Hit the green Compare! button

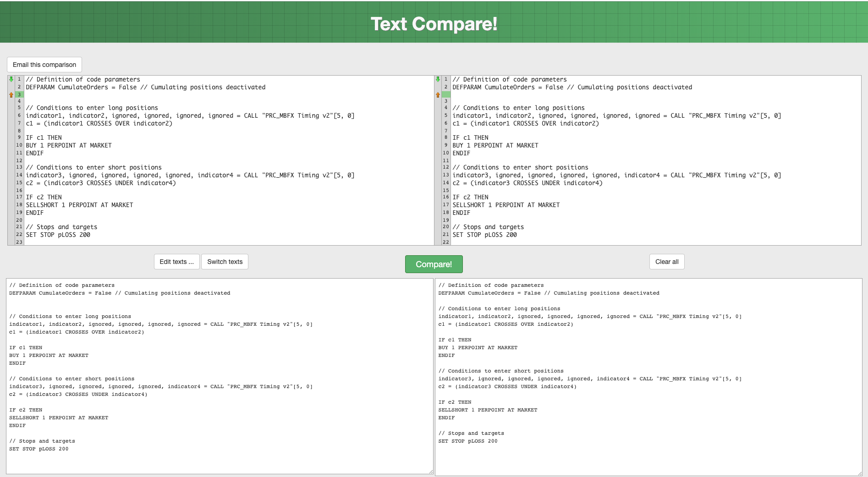(434, 264)
